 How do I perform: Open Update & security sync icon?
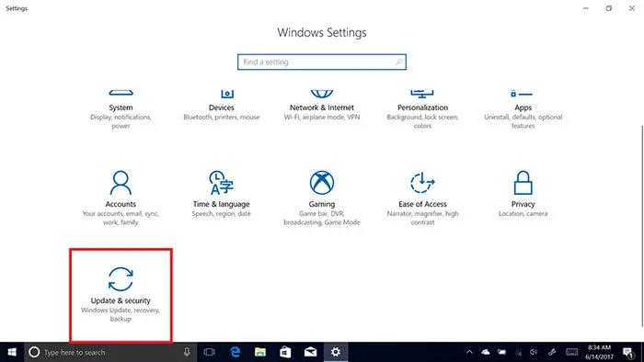point(121,279)
